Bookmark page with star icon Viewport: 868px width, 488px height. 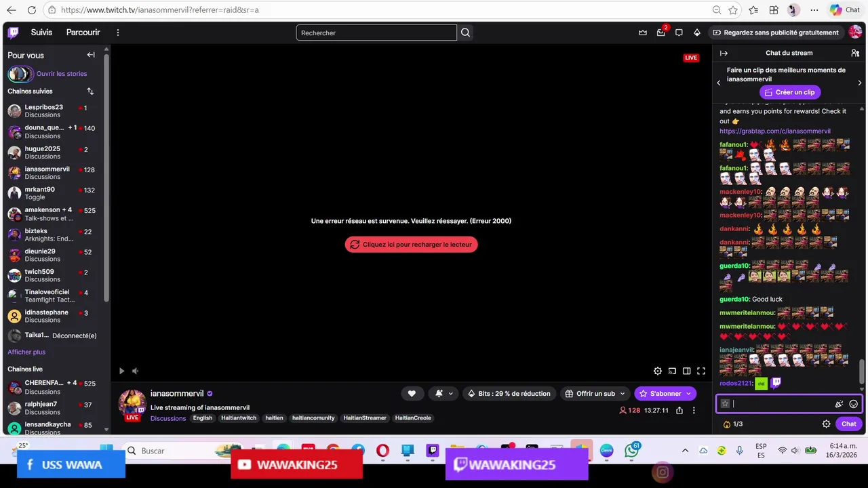pos(733,10)
